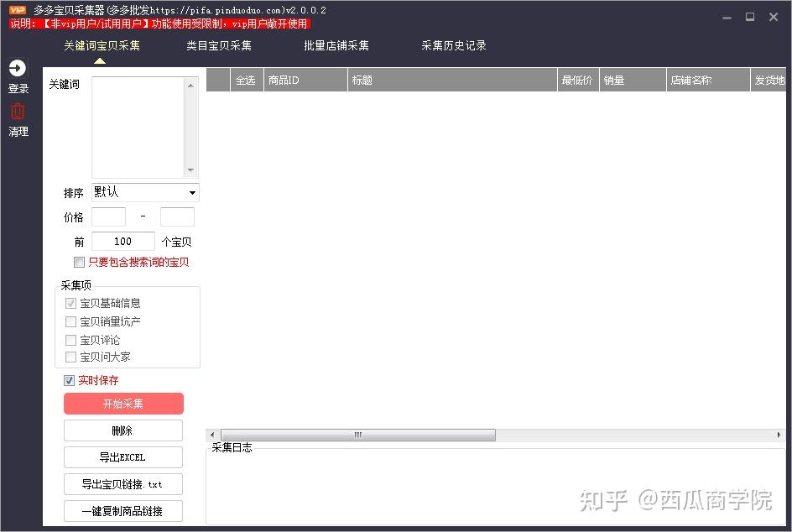Click the red 清理 trash icon
This screenshot has width=792, height=532.
(18, 110)
